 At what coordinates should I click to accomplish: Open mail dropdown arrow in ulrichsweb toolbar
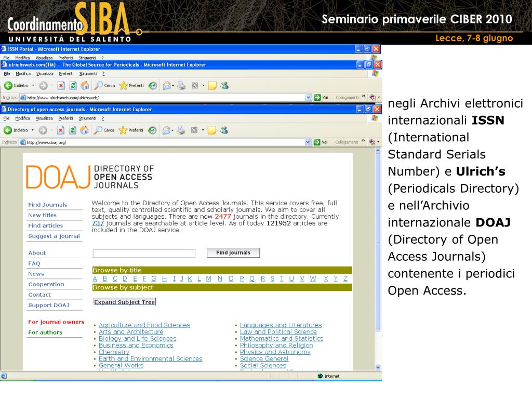(173, 86)
